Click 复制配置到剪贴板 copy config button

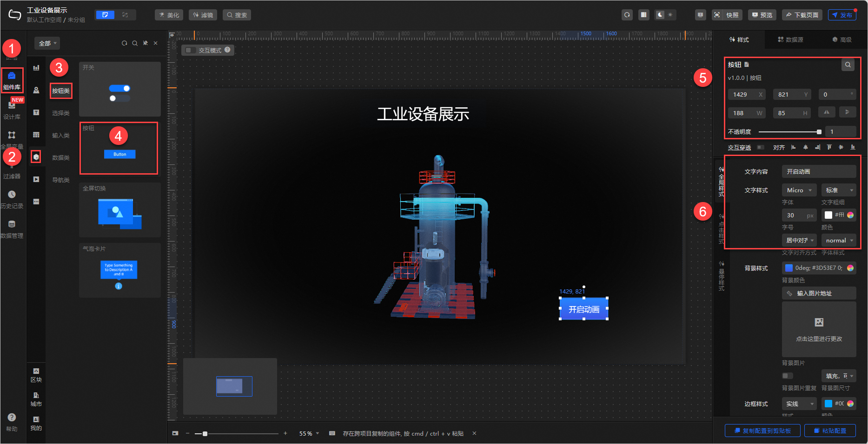[x=762, y=431]
